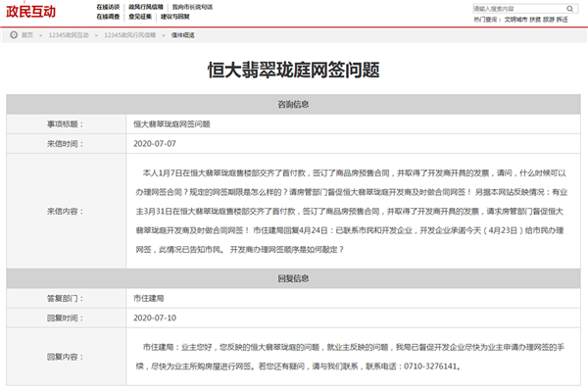Image resolution: width=588 pixels, height=391 pixels.
Task: Click the magnifier search icon
Action: 570,9
